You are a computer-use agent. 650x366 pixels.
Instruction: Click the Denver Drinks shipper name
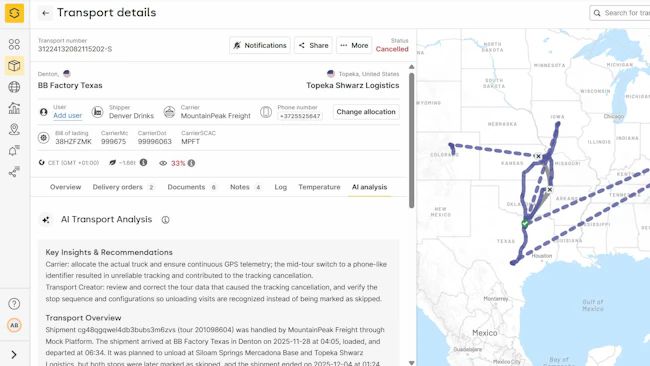[x=131, y=116]
